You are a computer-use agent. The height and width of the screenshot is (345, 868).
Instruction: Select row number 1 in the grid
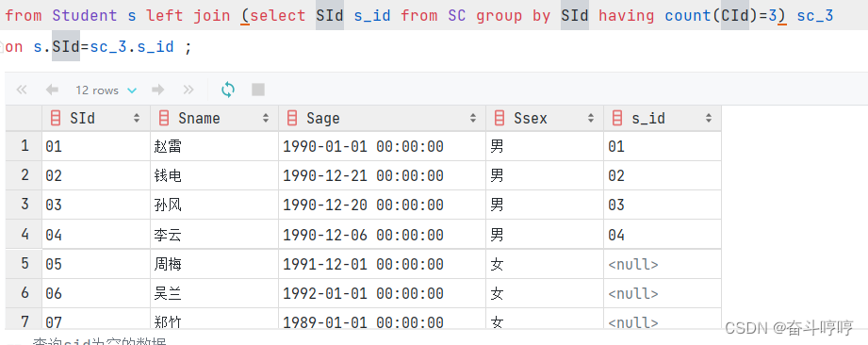pos(25,146)
